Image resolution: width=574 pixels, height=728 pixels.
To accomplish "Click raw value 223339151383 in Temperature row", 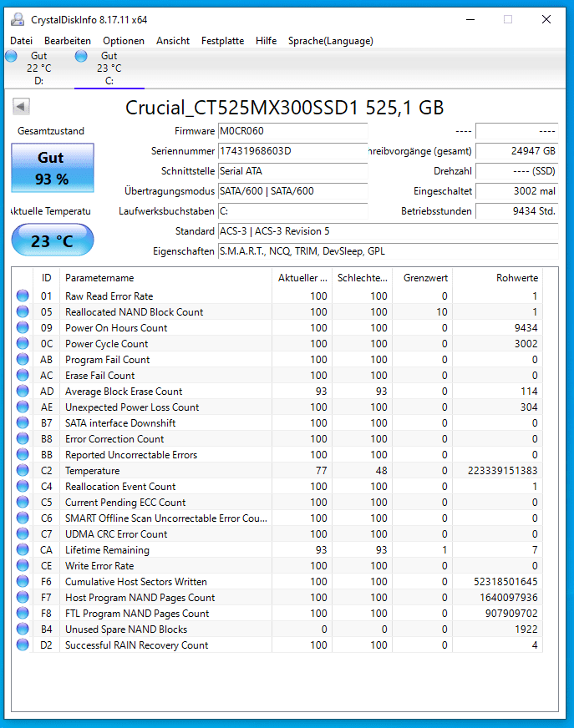I will [502, 470].
